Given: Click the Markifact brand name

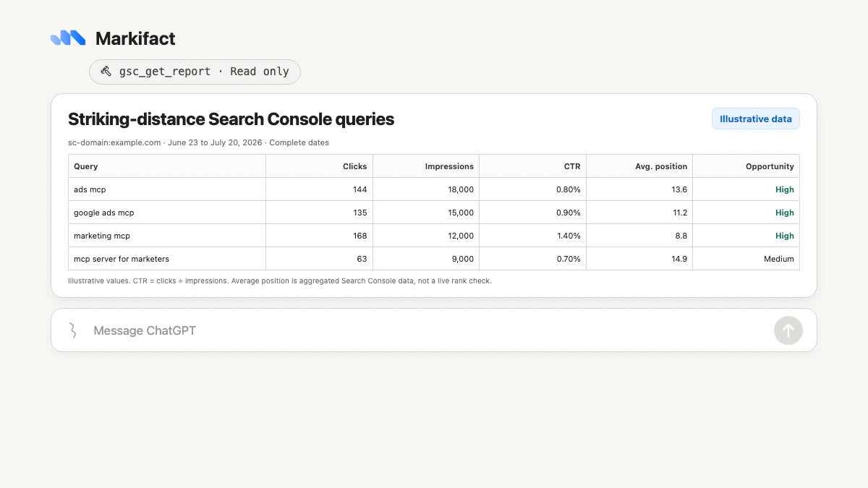Looking at the screenshot, I should click(x=135, y=38).
